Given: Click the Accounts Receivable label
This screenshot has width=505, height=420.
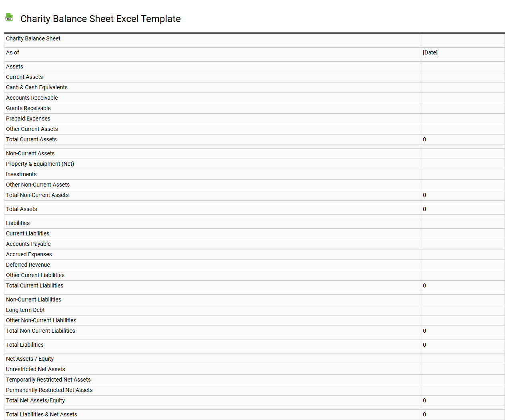Looking at the screenshot, I should (32, 98).
